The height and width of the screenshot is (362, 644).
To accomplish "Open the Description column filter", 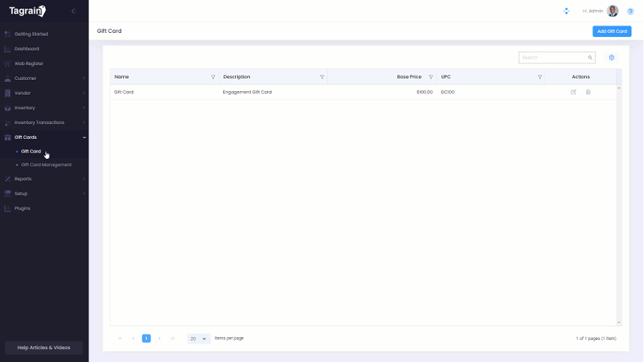I will (x=322, y=77).
